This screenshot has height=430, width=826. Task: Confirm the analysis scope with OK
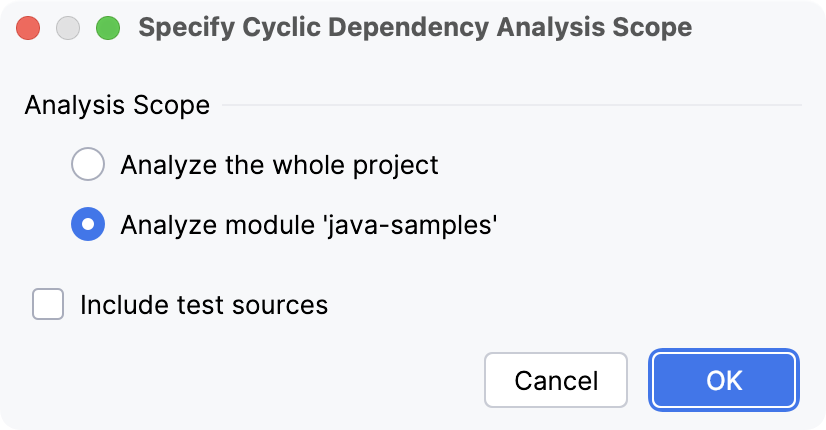[x=724, y=380]
